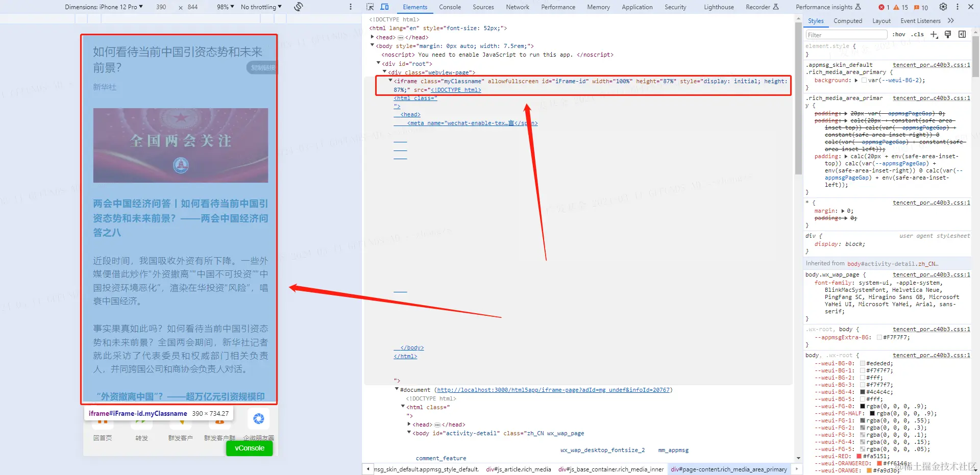Open the Lighthouse tab
The height and width of the screenshot is (475, 980).
(x=719, y=7)
